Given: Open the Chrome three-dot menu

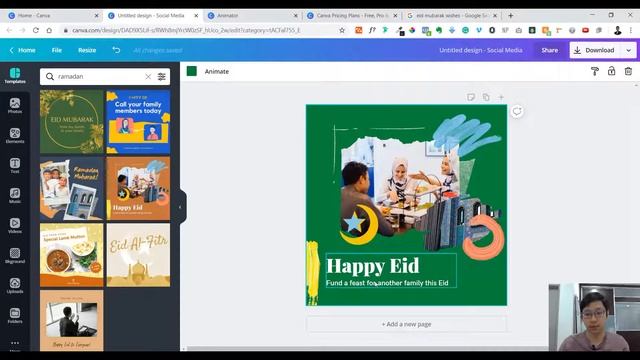Looking at the screenshot, I should point(631,30).
